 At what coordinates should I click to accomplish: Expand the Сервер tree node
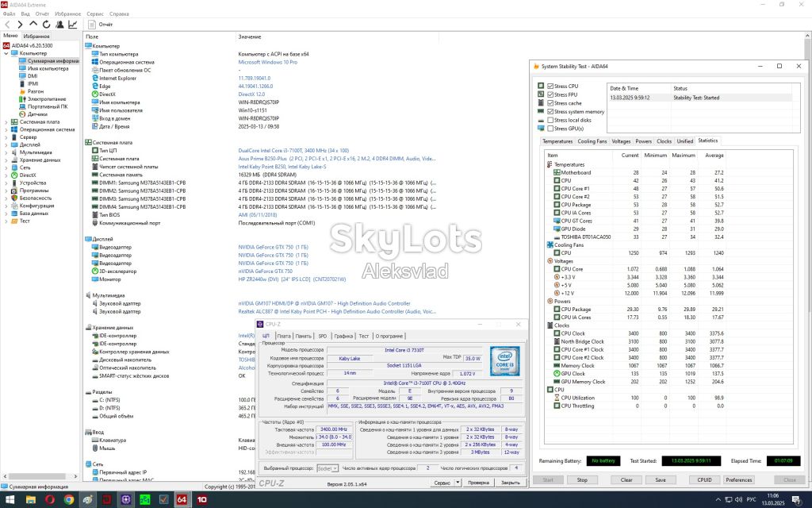click(6, 137)
